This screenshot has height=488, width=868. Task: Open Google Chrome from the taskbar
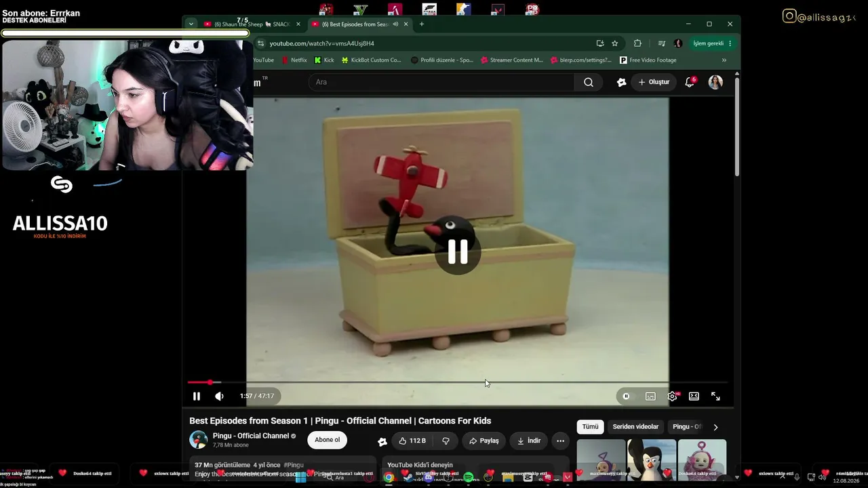[x=389, y=478]
